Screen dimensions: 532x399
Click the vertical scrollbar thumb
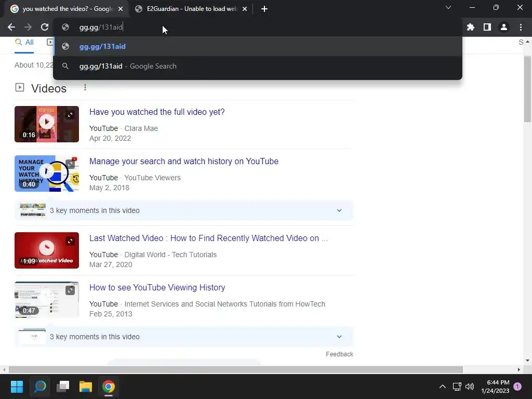click(527, 89)
